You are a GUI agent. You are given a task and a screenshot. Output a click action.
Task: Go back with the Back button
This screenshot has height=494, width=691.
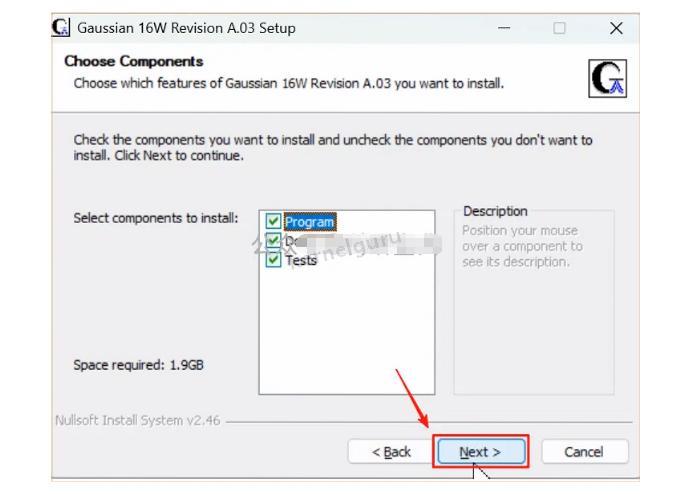[391, 452]
